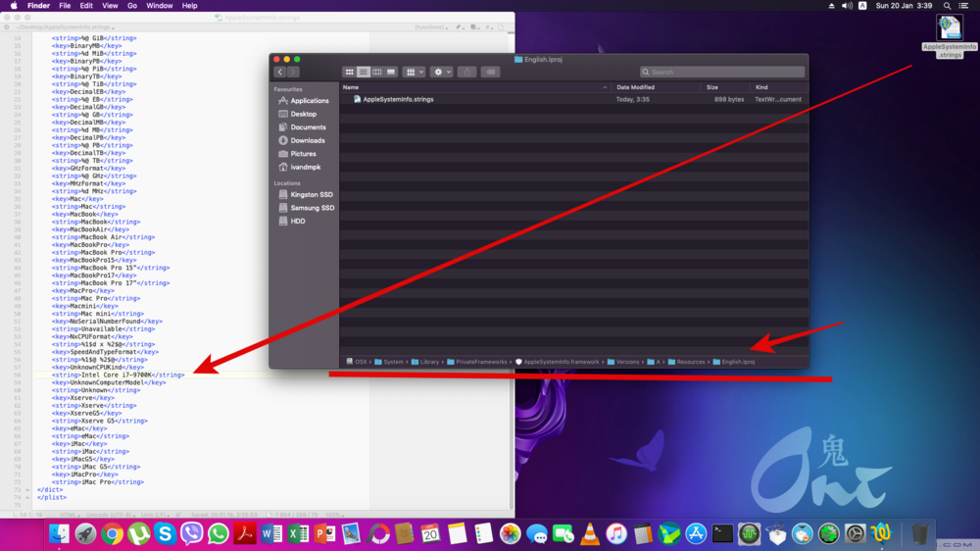Open the Go menu in menu bar

point(132,6)
